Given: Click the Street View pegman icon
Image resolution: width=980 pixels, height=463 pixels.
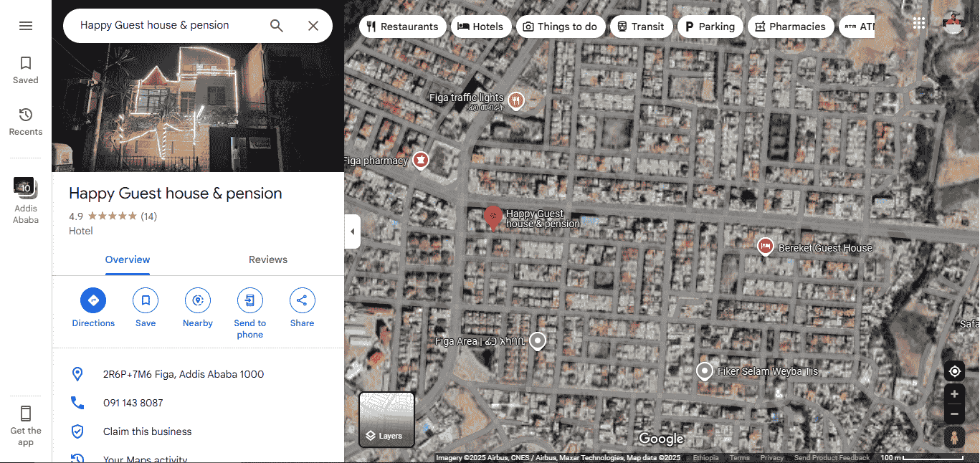Looking at the screenshot, I should tap(954, 437).
